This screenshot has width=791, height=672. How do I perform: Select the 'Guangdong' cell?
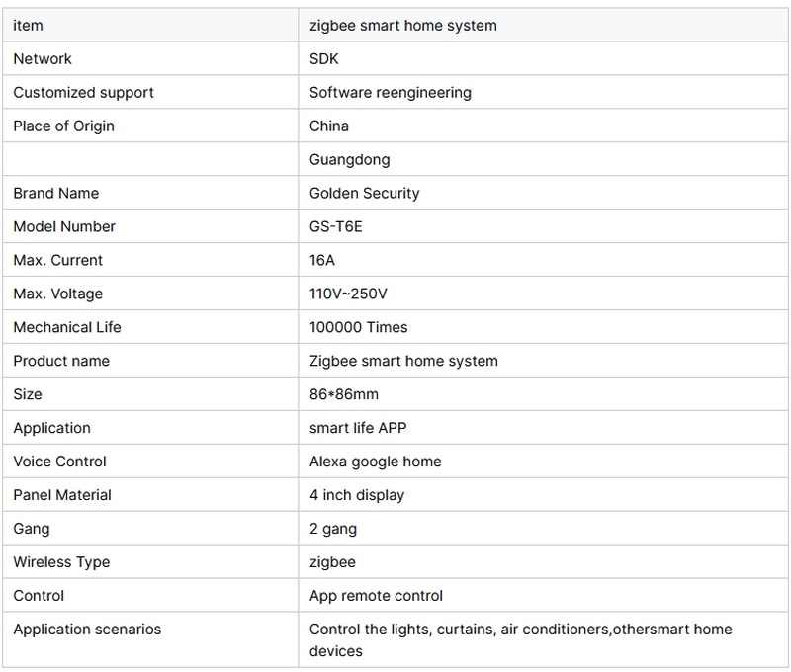pos(349,159)
